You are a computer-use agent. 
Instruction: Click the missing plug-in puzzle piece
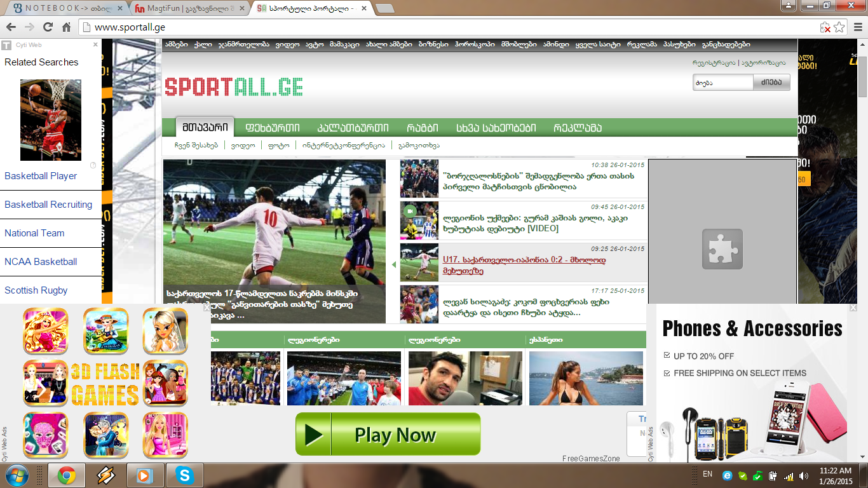click(722, 248)
